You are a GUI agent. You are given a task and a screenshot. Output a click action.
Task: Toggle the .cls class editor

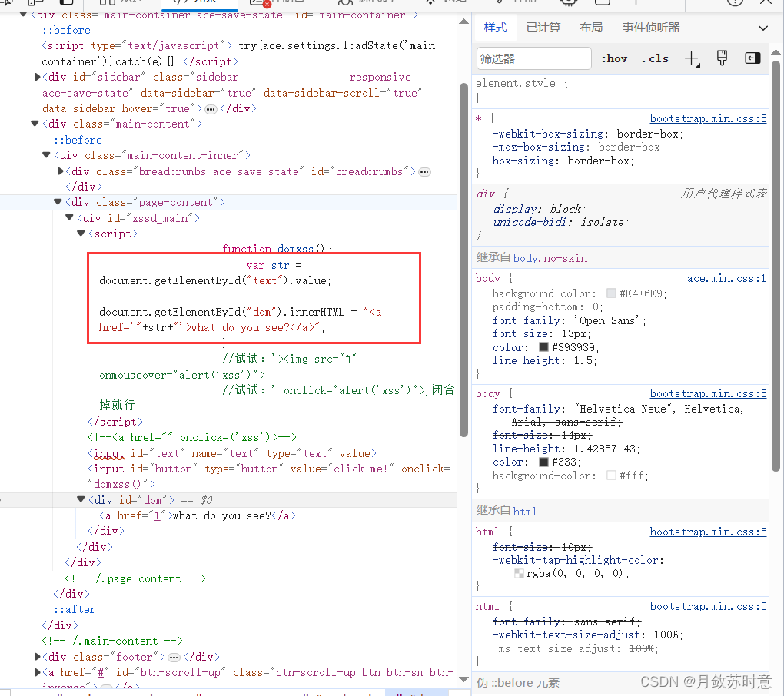(x=655, y=59)
